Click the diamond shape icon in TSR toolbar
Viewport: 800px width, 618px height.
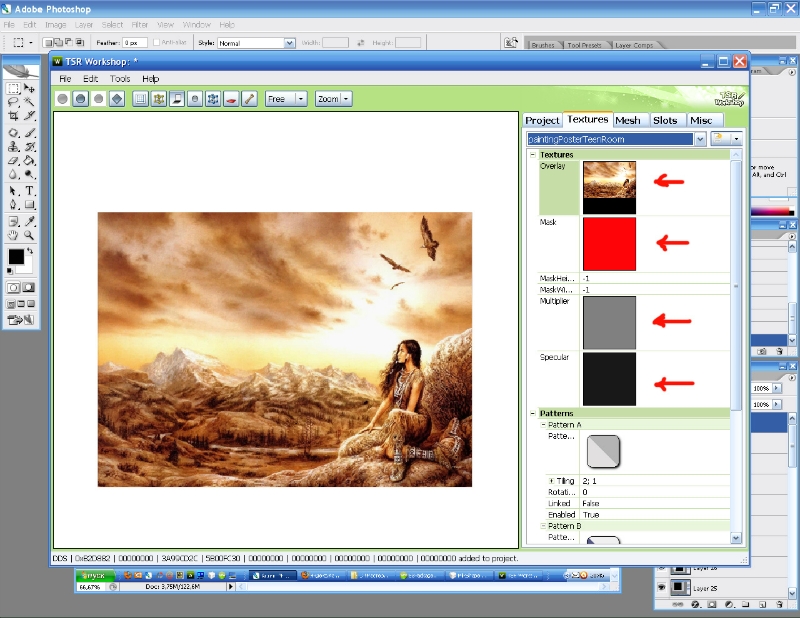(x=116, y=99)
